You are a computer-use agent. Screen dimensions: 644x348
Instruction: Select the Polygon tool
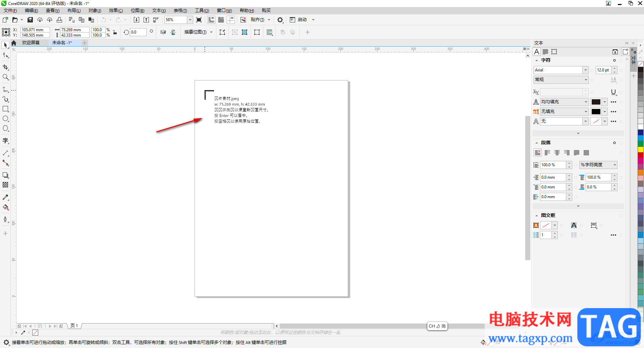click(x=5, y=128)
